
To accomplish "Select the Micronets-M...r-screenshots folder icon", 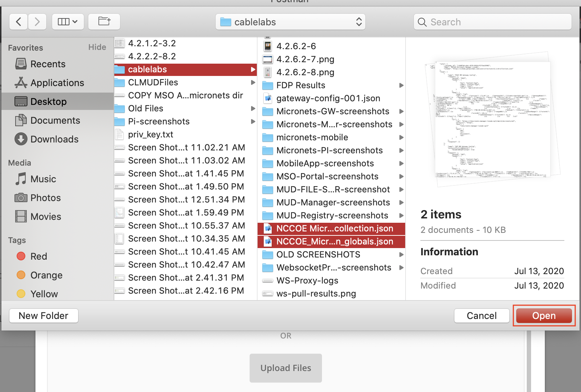I will coord(268,124).
